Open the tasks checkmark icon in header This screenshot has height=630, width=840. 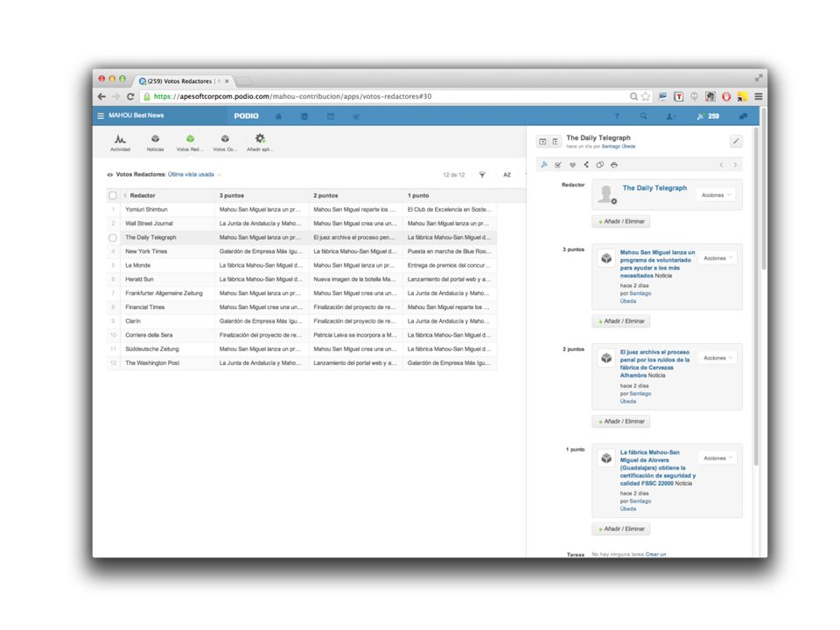pyautogui.click(x=356, y=116)
